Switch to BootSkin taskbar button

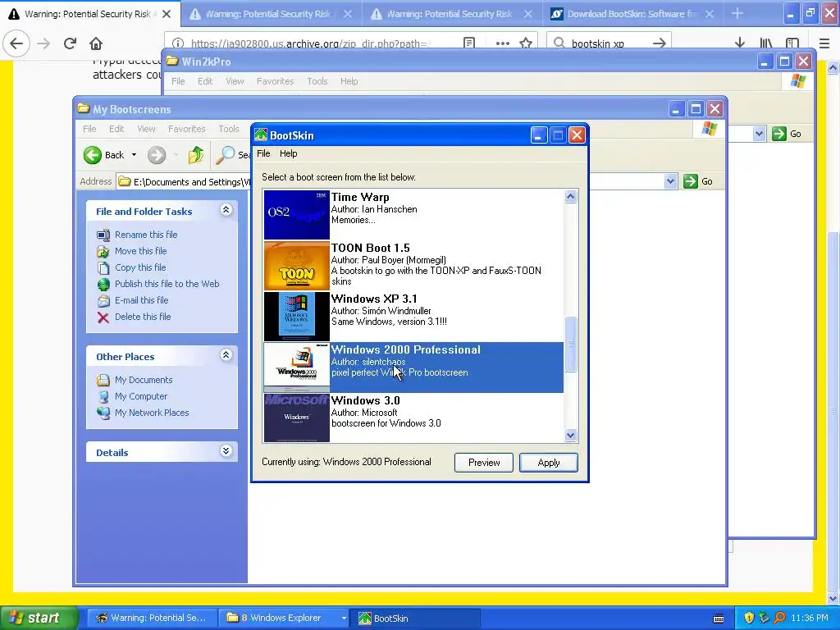pos(414,618)
